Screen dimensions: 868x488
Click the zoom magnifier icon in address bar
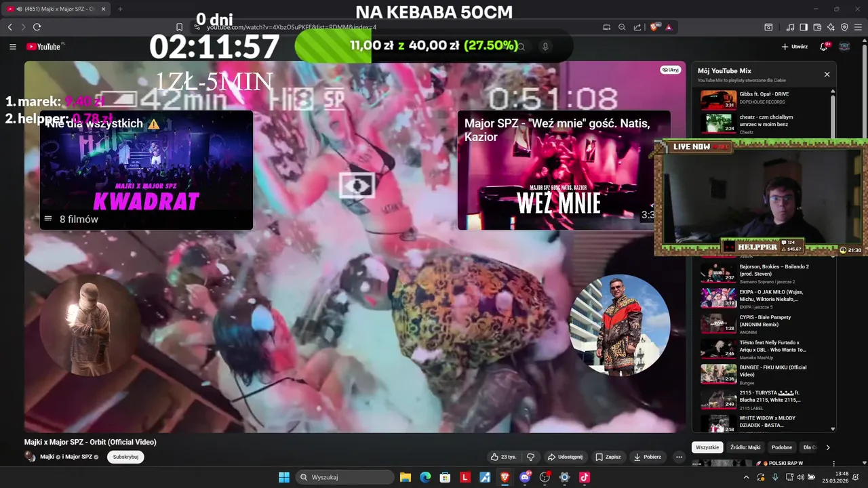622,27
